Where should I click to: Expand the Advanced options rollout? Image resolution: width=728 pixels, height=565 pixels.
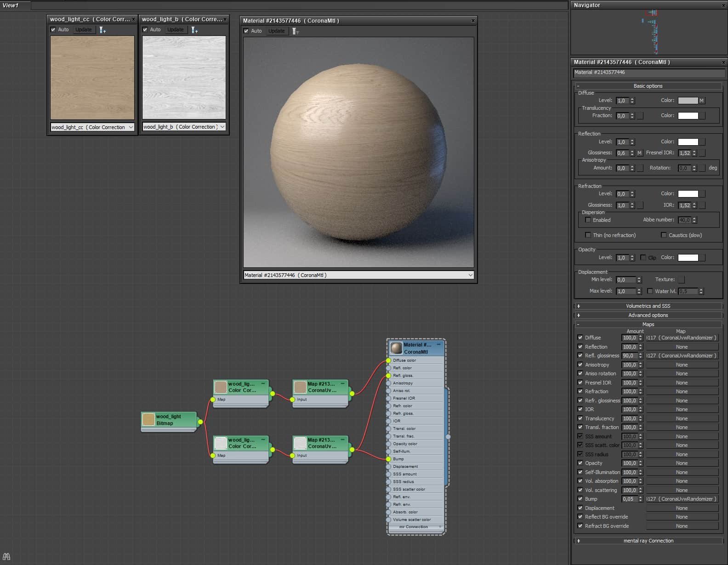point(648,315)
